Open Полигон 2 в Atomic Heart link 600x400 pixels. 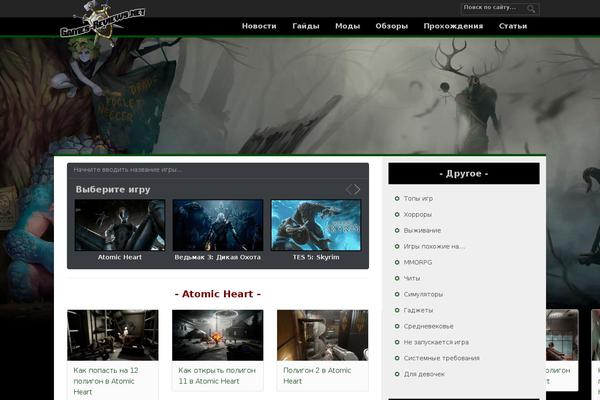coord(317,376)
